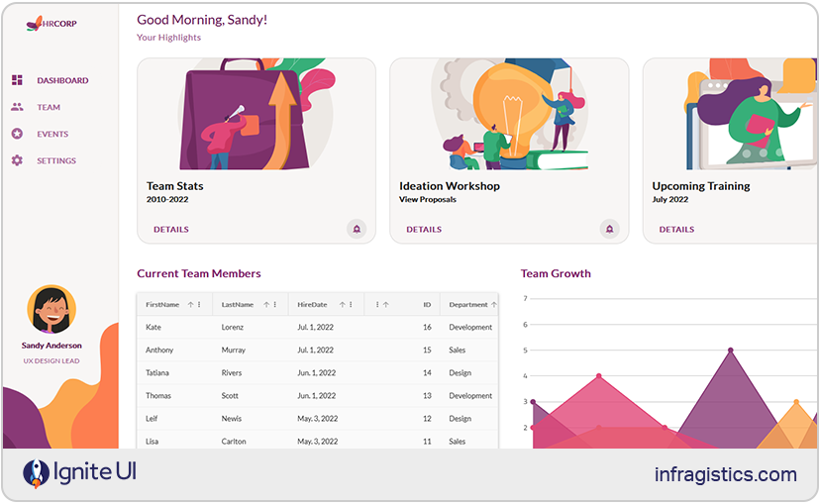This screenshot has height=504, width=820.
Task: Toggle sort arrow on HireDate column
Action: coord(343,305)
